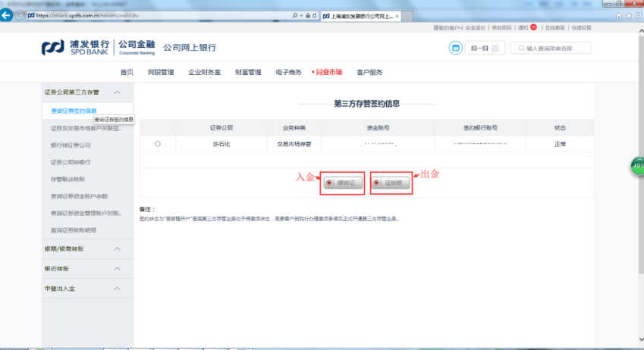Open the 财富管理 navigation menu
The height and width of the screenshot is (350, 644).
pos(247,72)
